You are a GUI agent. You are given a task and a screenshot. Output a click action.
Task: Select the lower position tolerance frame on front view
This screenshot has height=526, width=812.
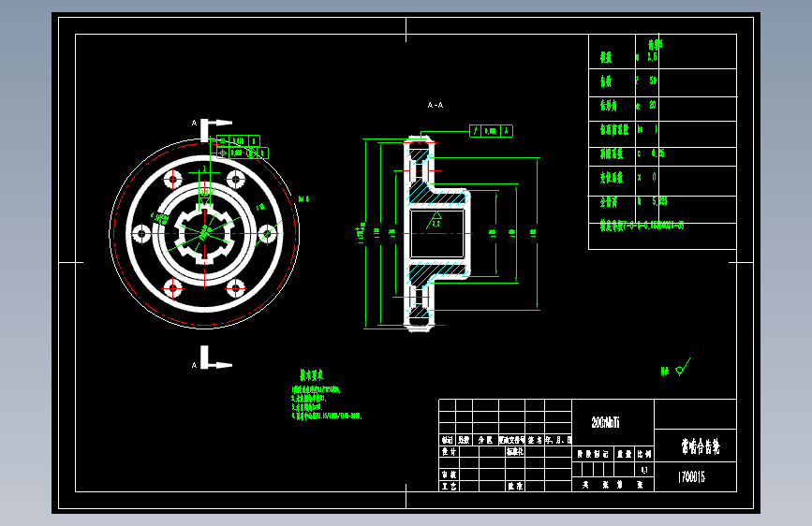coord(243,153)
